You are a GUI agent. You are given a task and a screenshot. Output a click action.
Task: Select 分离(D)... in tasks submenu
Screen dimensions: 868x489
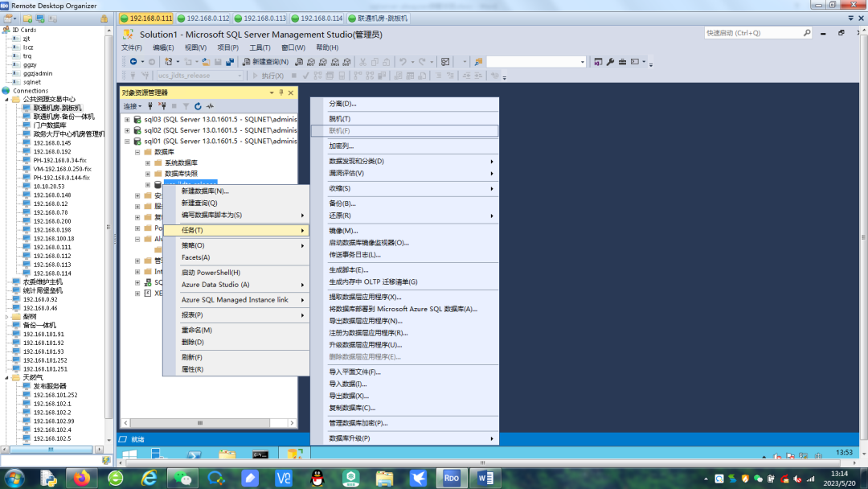tap(404, 104)
